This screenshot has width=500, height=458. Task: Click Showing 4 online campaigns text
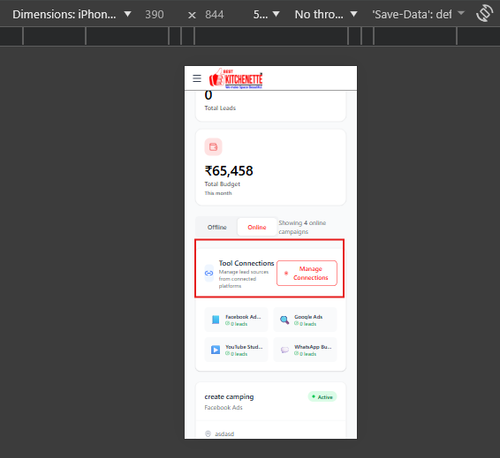(x=302, y=227)
